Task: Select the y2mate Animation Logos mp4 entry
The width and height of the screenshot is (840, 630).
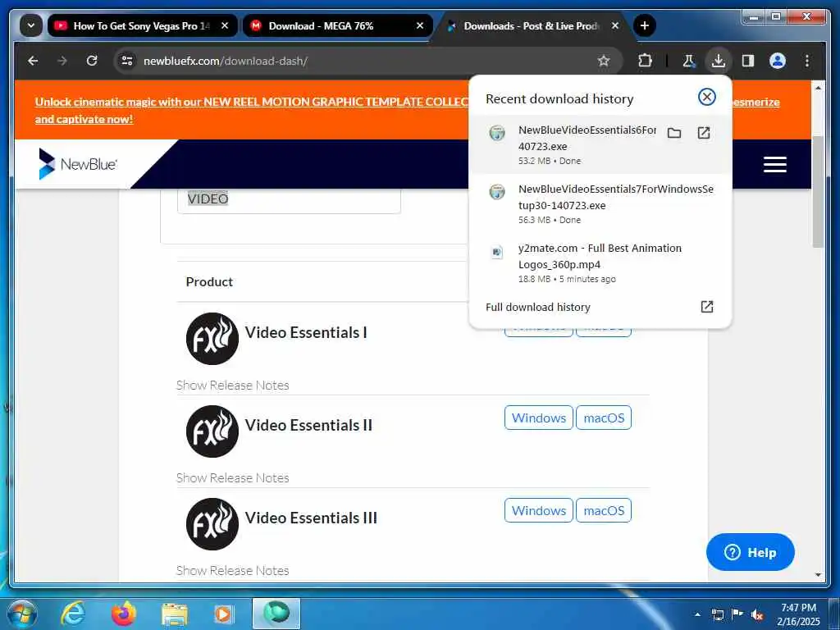Action: point(600,262)
